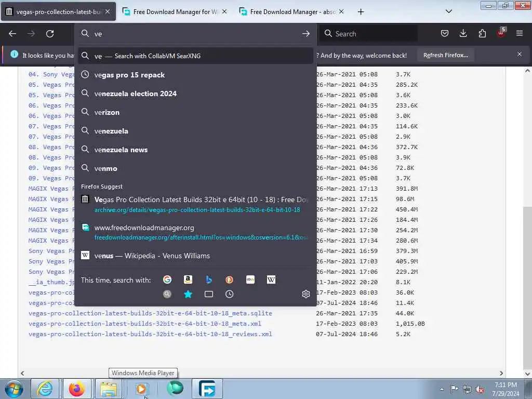Screen dimensions: 532x399
Task: Choose ve — Search with CollabVM SearXNG
Action: [x=195, y=56]
